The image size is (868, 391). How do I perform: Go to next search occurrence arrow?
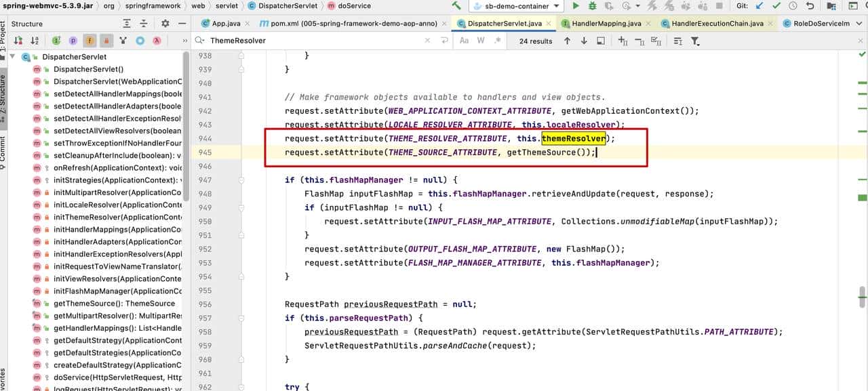coord(584,41)
